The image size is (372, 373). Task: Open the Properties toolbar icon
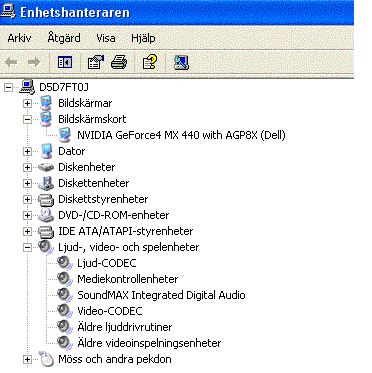pos(95,62)
